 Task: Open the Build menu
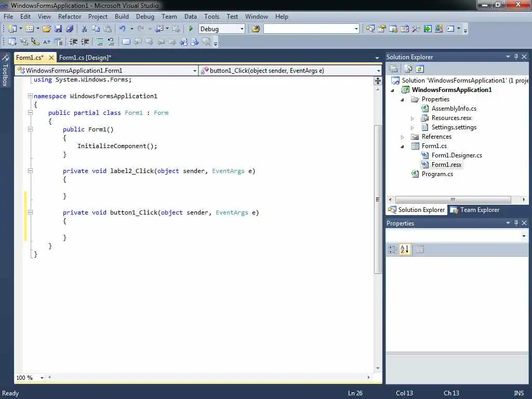click(122, 16)
